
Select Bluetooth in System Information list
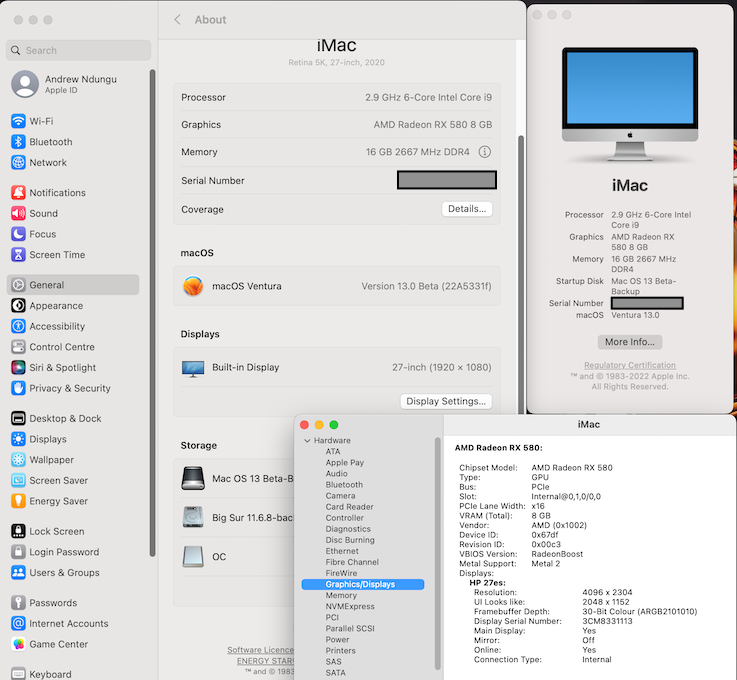pyautogui.click(x=344, y=485)
